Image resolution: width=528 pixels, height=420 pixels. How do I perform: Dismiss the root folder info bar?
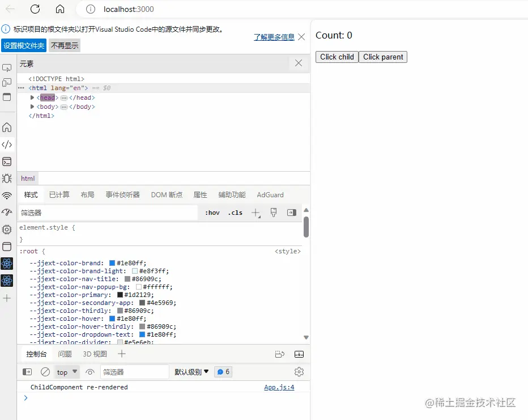(302, 37)
